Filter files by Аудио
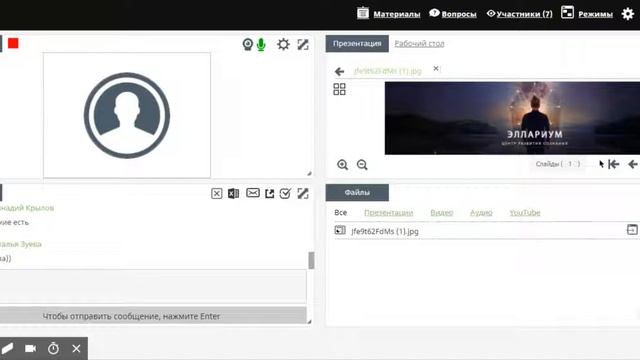Image resolution: width=640 pixels, height=360 pixels. pos(481,213)
